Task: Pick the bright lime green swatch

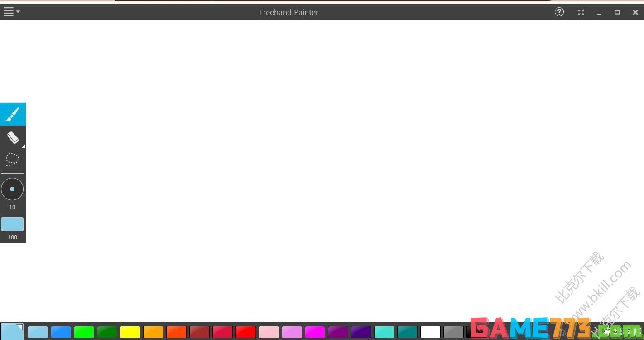Action: (84, 332)
